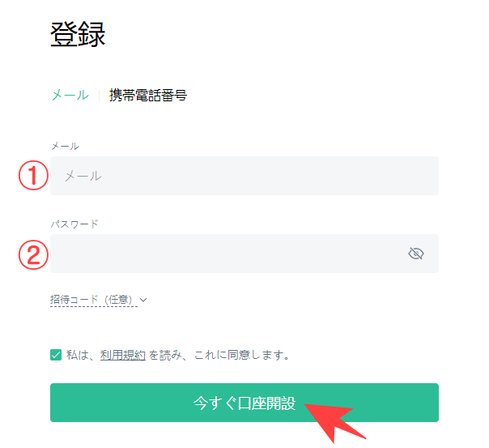The width and height of the screenshot is (489, 448).
Task: Click the circled number 1 marker
Action: [x=33, y=175]
